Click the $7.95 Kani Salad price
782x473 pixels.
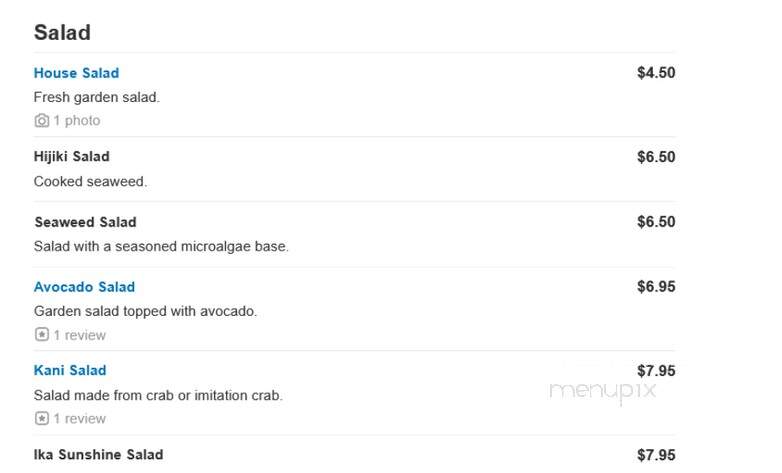656,371
